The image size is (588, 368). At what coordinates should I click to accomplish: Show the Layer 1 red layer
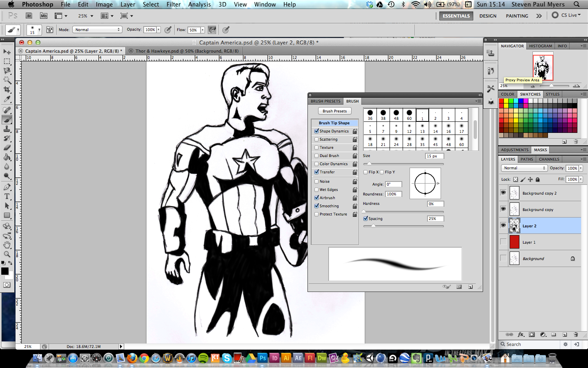pyautogui.click(x=503, y=242)
